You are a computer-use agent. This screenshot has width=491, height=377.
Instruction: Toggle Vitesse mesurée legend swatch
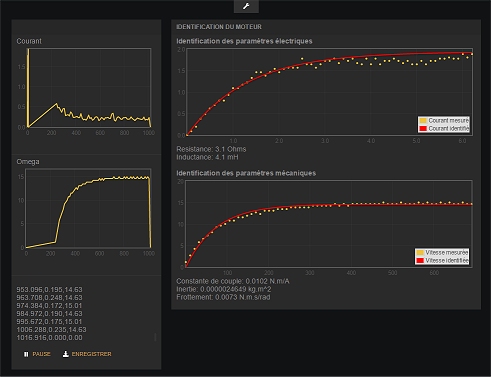click(420, 252)
